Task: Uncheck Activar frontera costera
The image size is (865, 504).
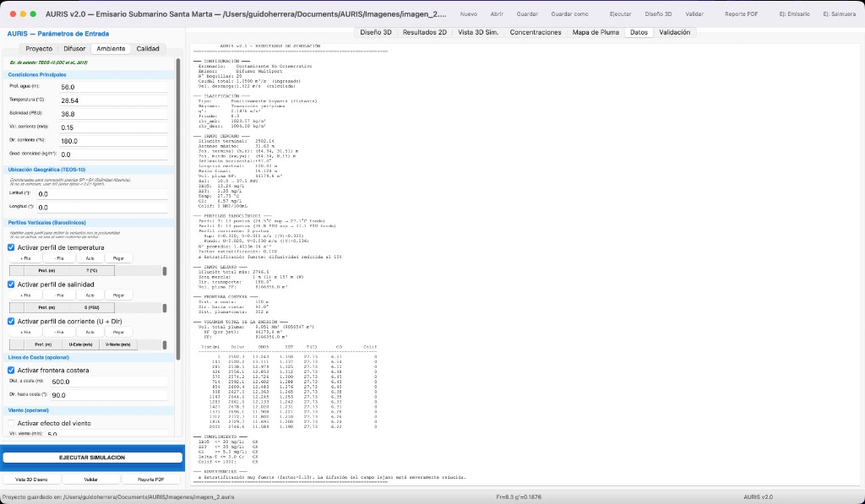Action: [11, 371]
